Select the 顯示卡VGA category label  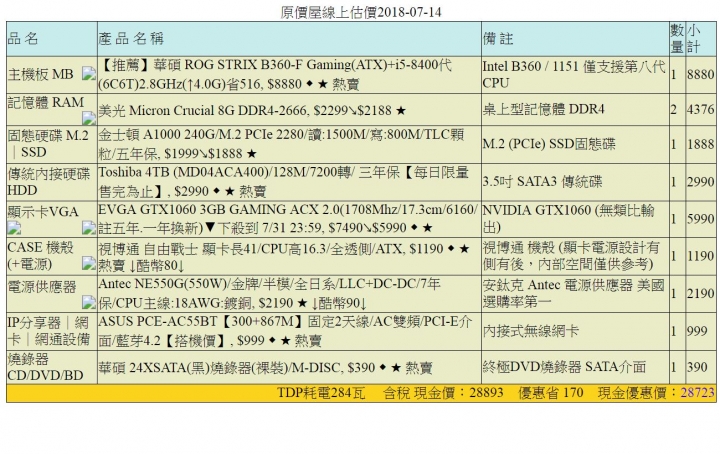tap(43, 212)
